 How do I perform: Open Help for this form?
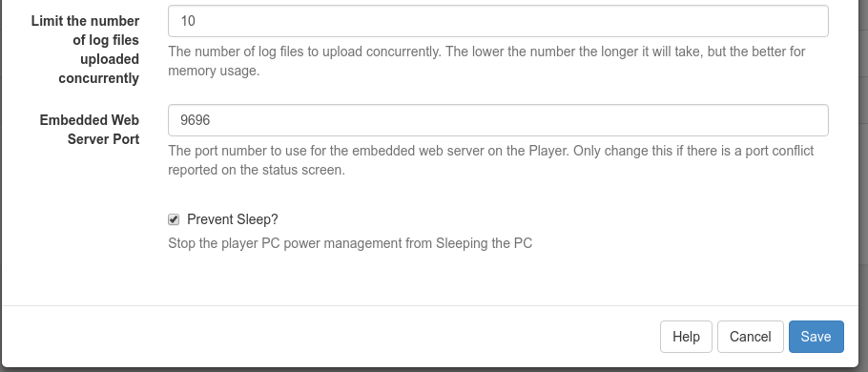(x=686, y=337)
